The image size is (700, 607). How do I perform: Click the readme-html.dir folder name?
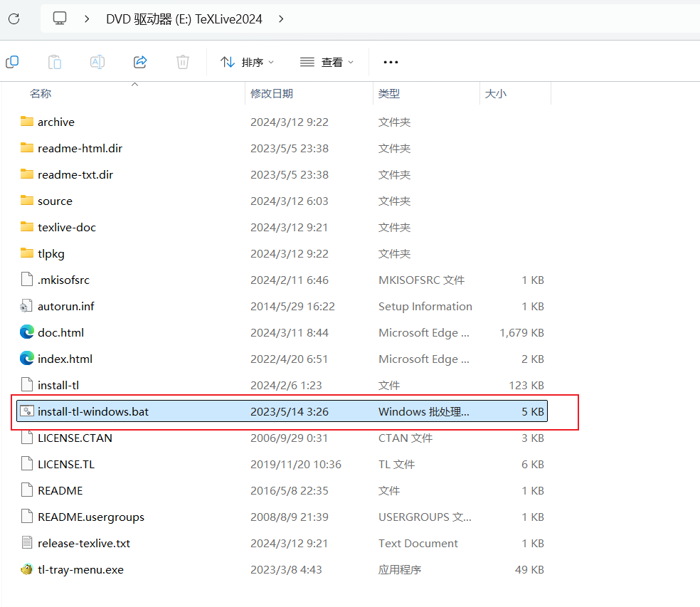[x=80, y=148]
